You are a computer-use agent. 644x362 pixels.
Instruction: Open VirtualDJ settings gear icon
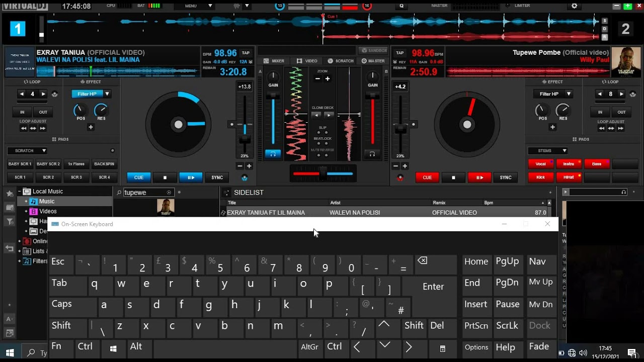[575, 6]
